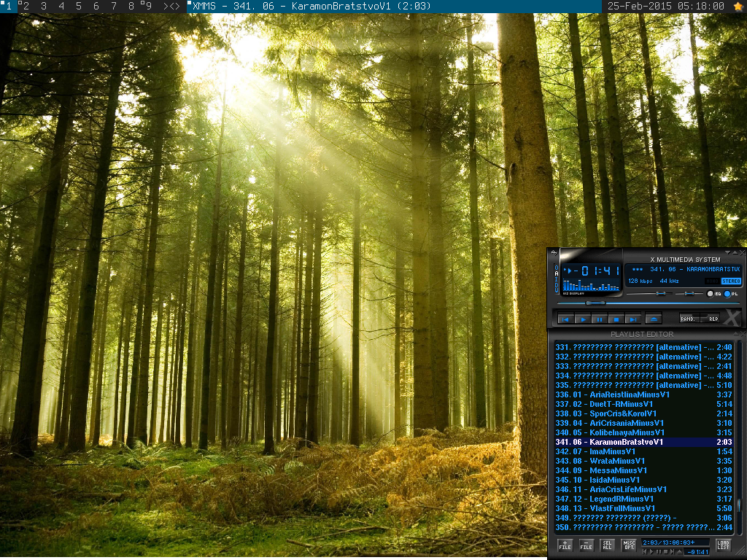The width and height of the screenshot is (747, 560).
Task: Select track 336. 01 - AriaReistlinaMinusV1
Action: coord(643,394)
